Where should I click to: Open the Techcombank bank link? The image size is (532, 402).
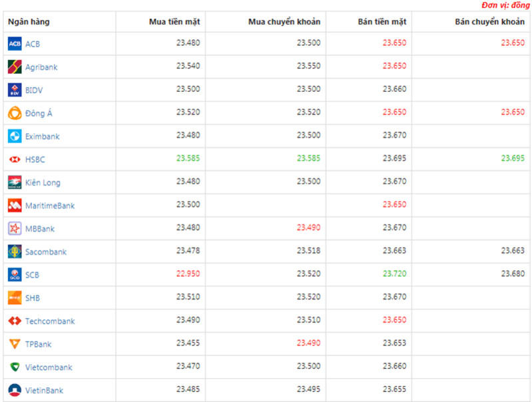(x=50, y=321)
